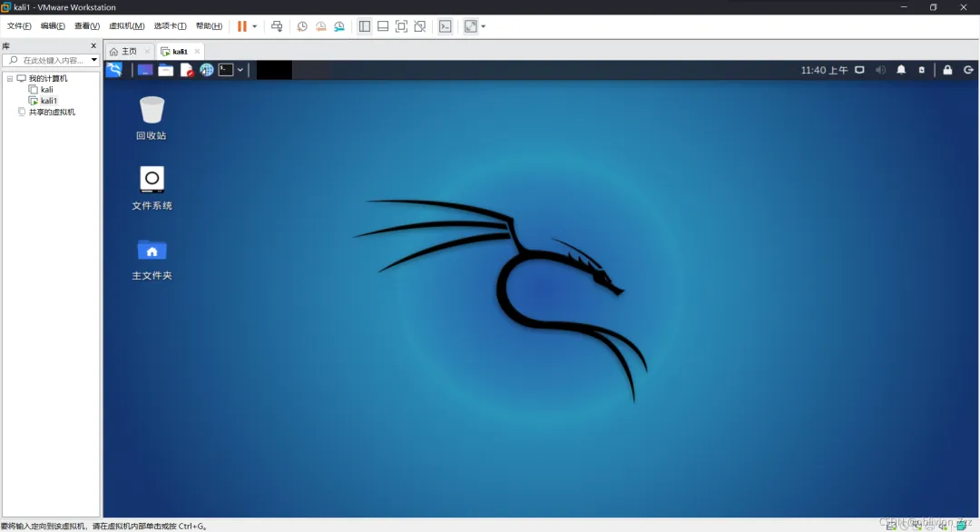Viewport: 980px width, 532px height.
Task: Collapse the 我的计算机 tree node
Action: (10, 79)
